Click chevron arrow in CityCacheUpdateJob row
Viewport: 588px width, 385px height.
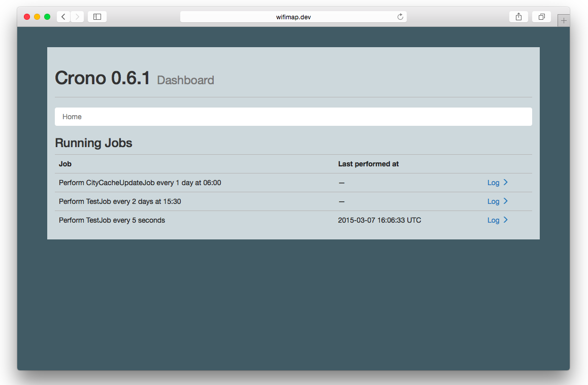tap(506, 183)
